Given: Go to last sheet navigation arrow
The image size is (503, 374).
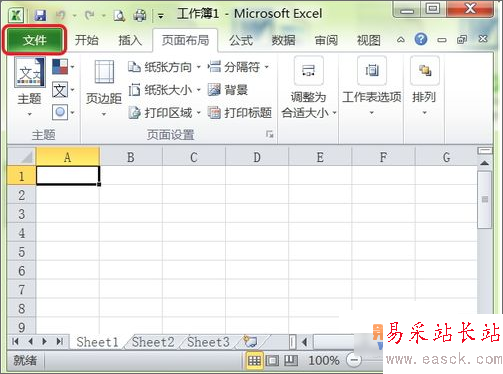Looking at the screenshot, I should click(x=60, y=341).
